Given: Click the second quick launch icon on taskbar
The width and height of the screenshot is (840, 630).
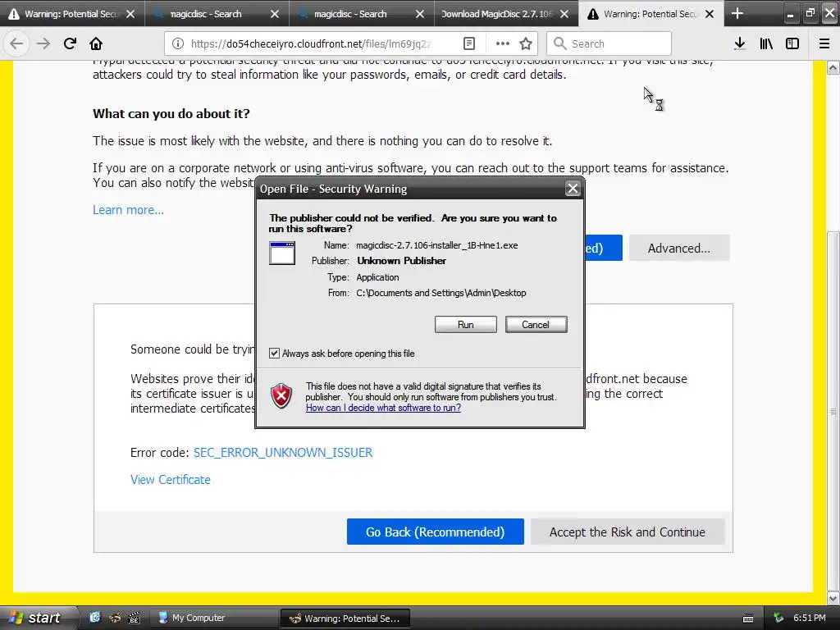Looking at the screenshot, I should coord(115,618).
